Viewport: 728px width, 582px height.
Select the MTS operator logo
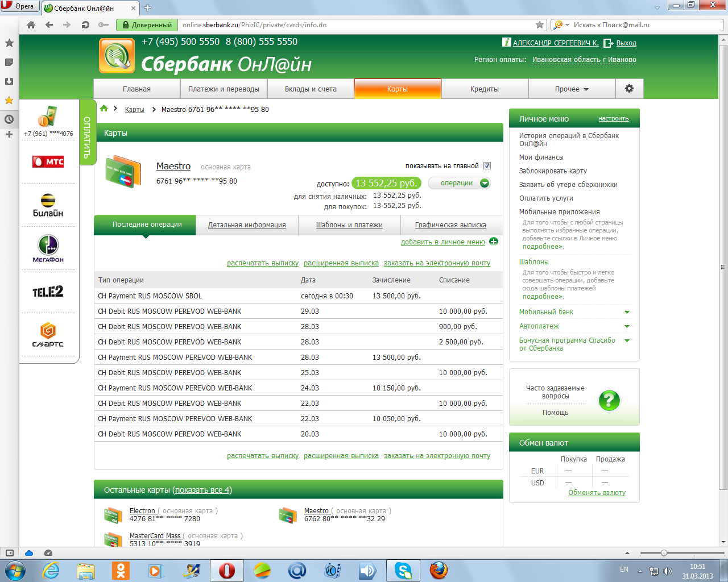pos(48,162)
